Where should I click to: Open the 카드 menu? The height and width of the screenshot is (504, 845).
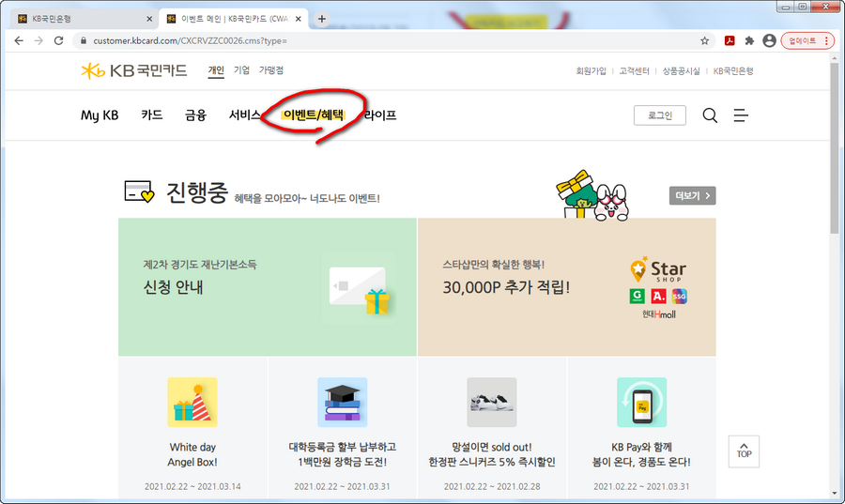pos(152,115)
